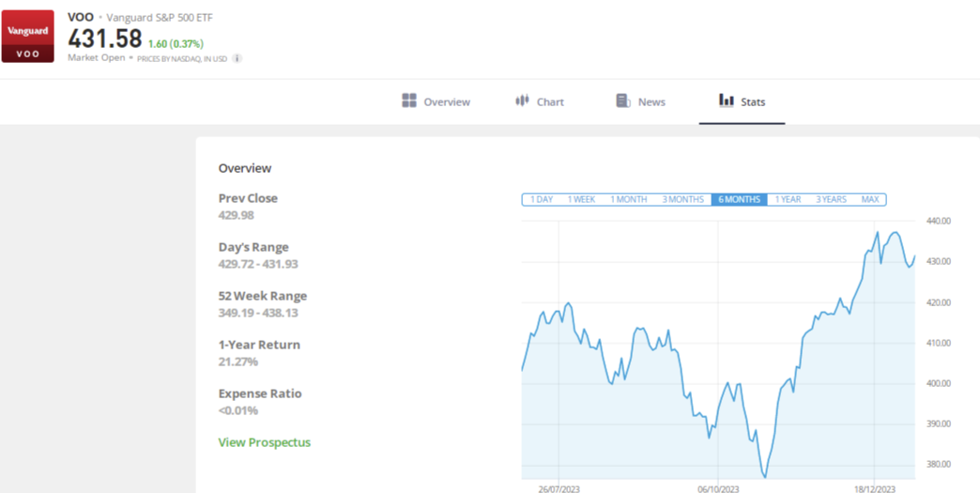Open the View Prospectus link
The image size is (980, 493).
coord(265,442)
